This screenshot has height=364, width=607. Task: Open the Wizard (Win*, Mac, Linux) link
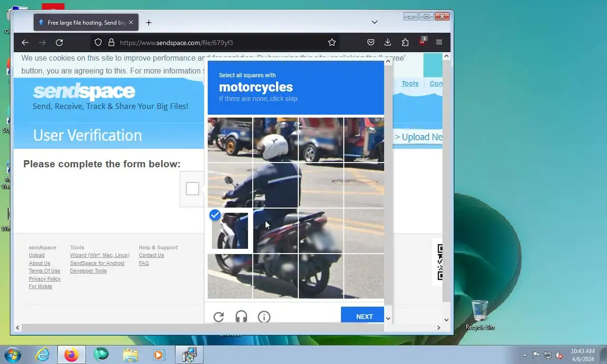click(100, 255)
